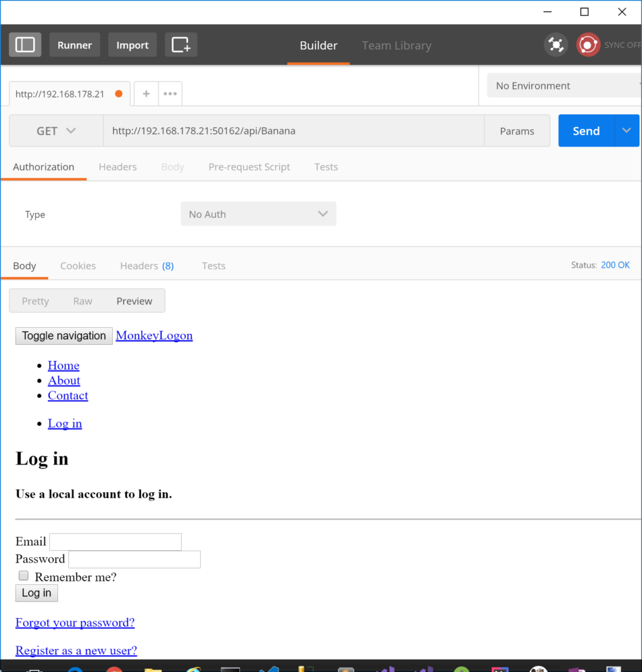642x672 pixels.
Task: Open the No Auth type dropdown
Action: click(x=258, y=214)
